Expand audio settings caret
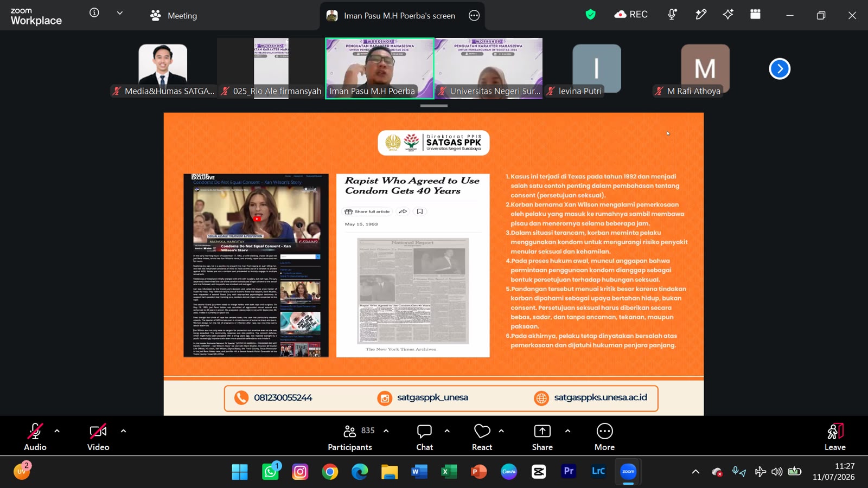The height and width of the screenshot is (488, 868). coord(57,432)
